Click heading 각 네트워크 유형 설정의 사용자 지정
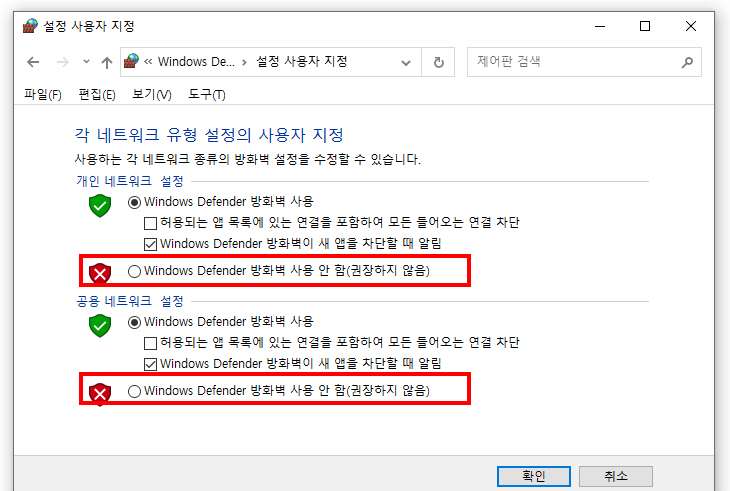The width and height of the screenshot is (730, 491). click(209, 135)
